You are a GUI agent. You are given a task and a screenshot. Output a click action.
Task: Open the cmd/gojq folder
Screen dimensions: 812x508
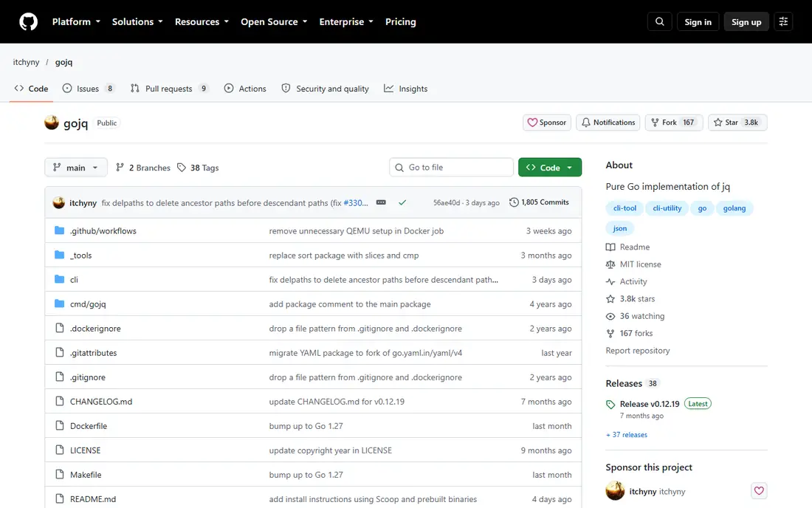point(88,304)
